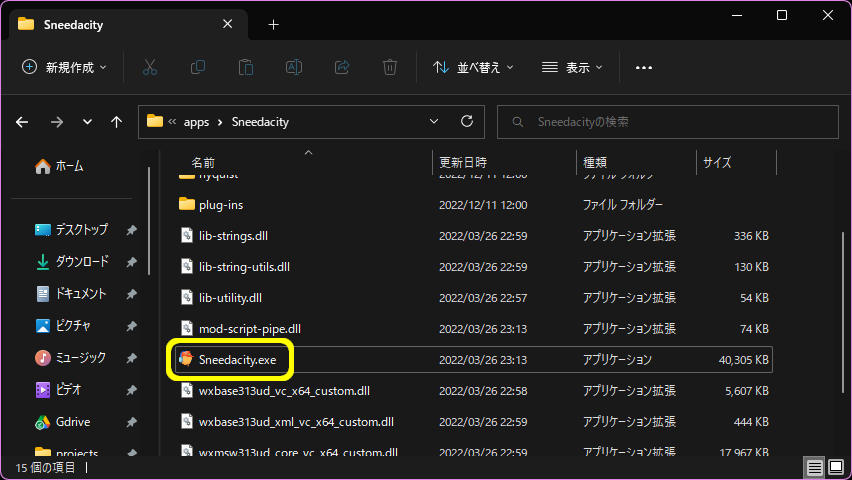This screenshot has width=852, height=480.
Task: Click the pin icon beside ダウンロード
Action: point(131,262)
